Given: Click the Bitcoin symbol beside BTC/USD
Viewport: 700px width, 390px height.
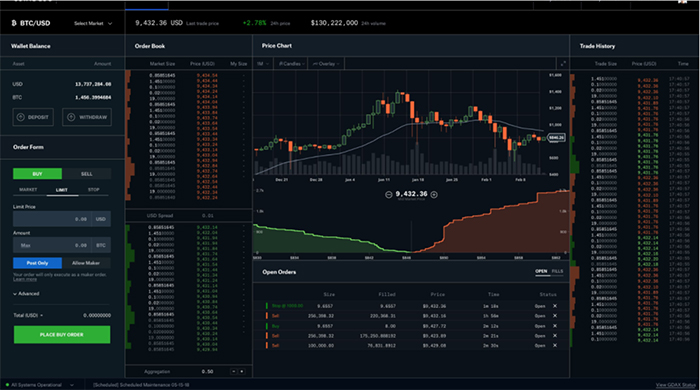Looking at the screenshot, I should point(14,23).
